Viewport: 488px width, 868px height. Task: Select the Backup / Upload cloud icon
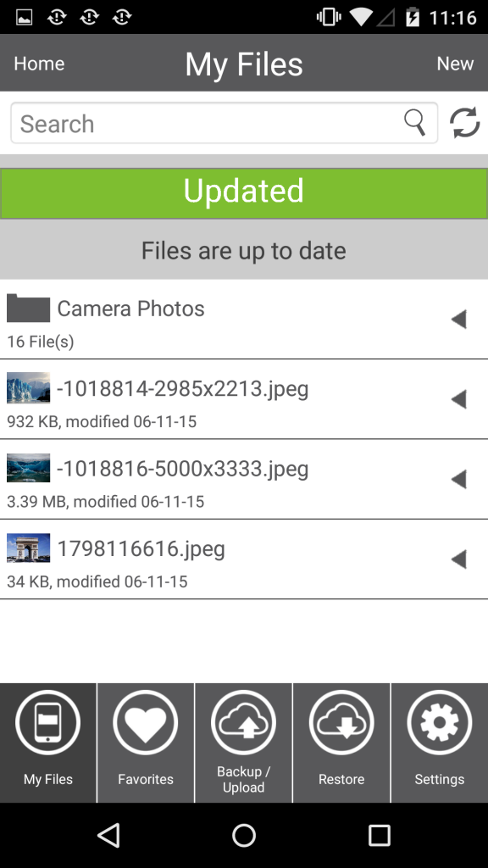point(243,721)
